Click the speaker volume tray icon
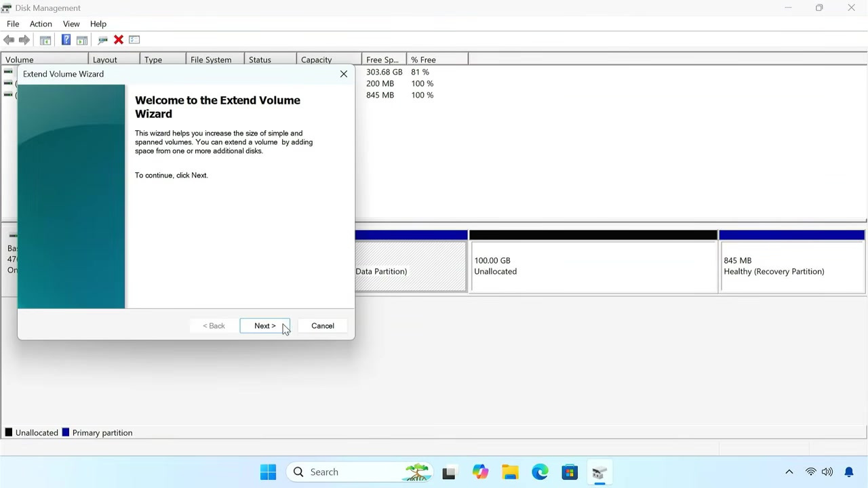 pyautogui.click(x=827, y=472)
